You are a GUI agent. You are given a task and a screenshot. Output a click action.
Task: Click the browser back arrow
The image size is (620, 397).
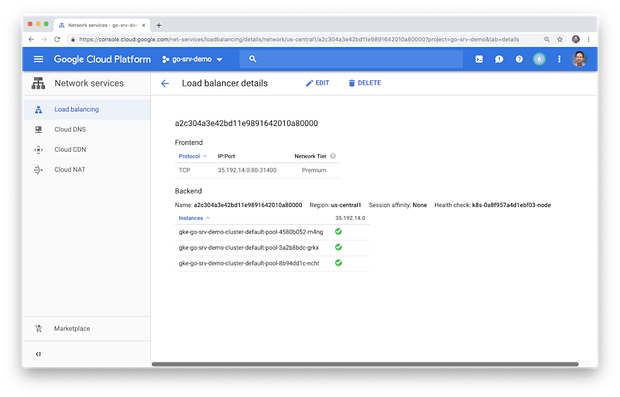click(31, 40)
